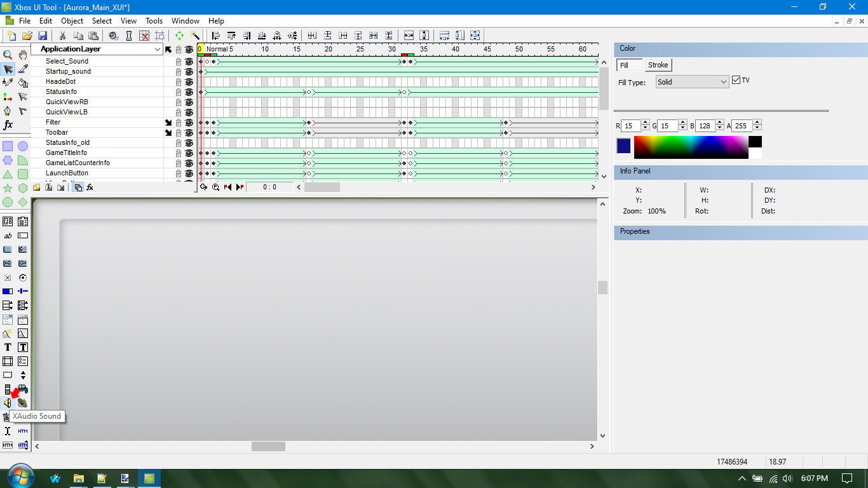Viewport: 868px width, 488px height.
Task: Open the Select menu
Action: click(102, 21)
